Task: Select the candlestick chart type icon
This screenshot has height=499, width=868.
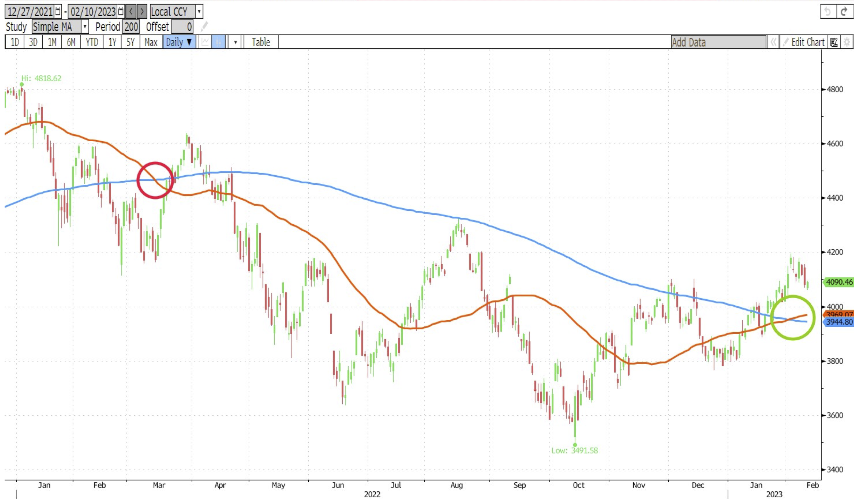Action: click(x=218, y=42)
